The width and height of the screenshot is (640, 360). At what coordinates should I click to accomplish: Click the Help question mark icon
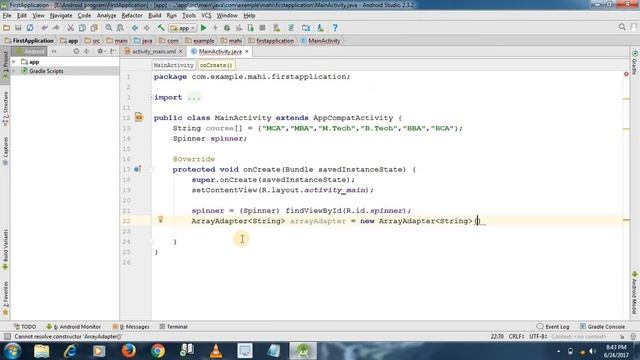coord(335,28)
